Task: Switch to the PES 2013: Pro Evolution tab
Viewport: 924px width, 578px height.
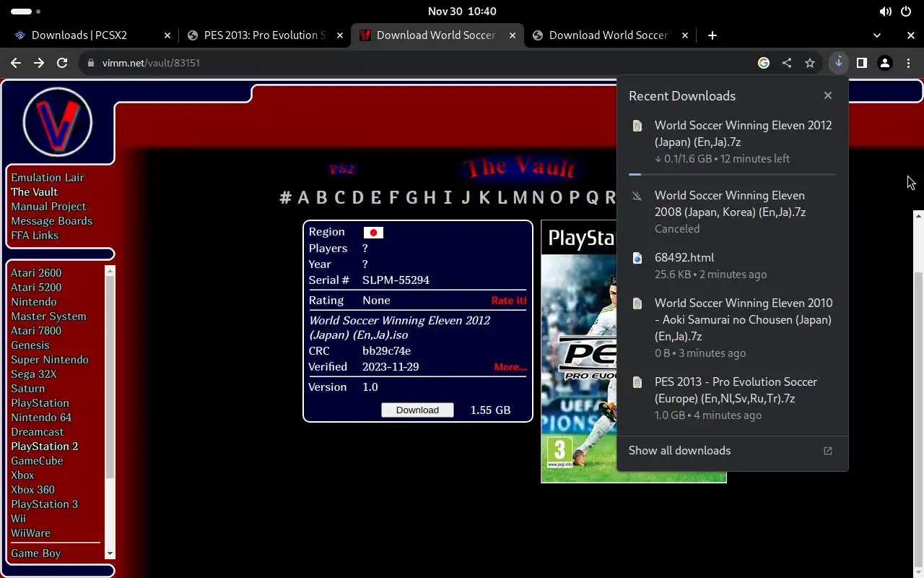Action: [x=265, y=35]
